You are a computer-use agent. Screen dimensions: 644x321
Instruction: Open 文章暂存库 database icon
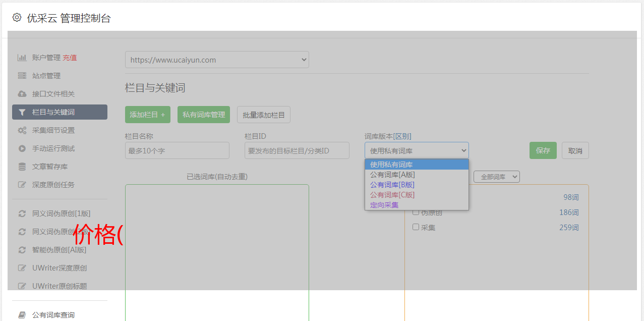pos(22,167)
